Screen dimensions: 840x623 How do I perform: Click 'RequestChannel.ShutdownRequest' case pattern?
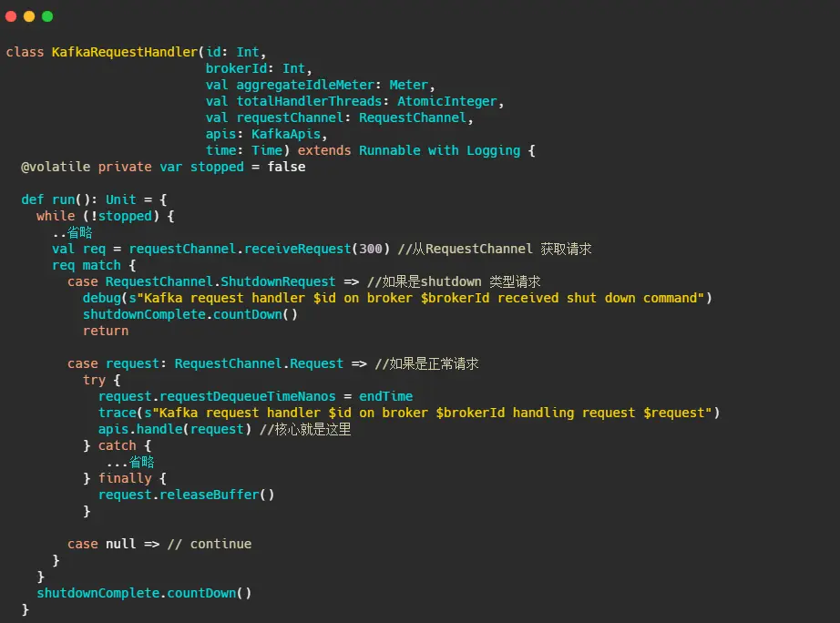(x=220, y=281)
